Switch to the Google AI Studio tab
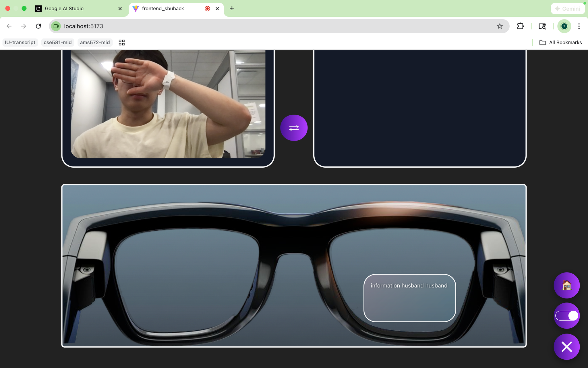 (64, 9)
